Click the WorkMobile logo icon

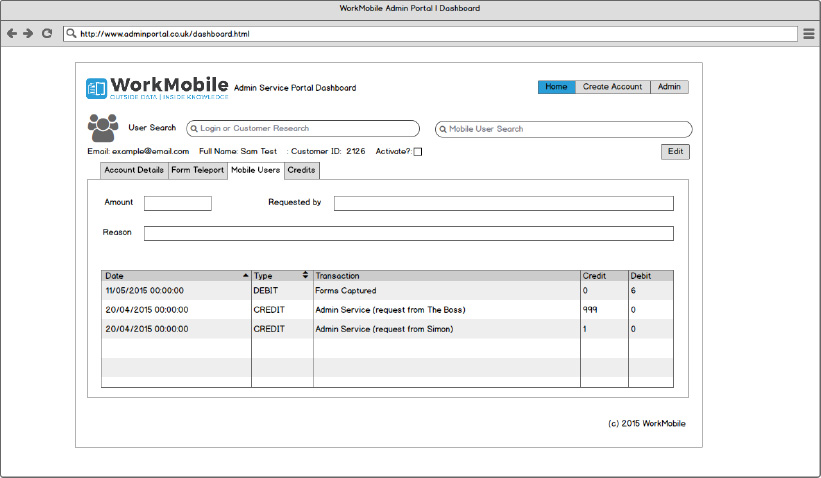96,88
